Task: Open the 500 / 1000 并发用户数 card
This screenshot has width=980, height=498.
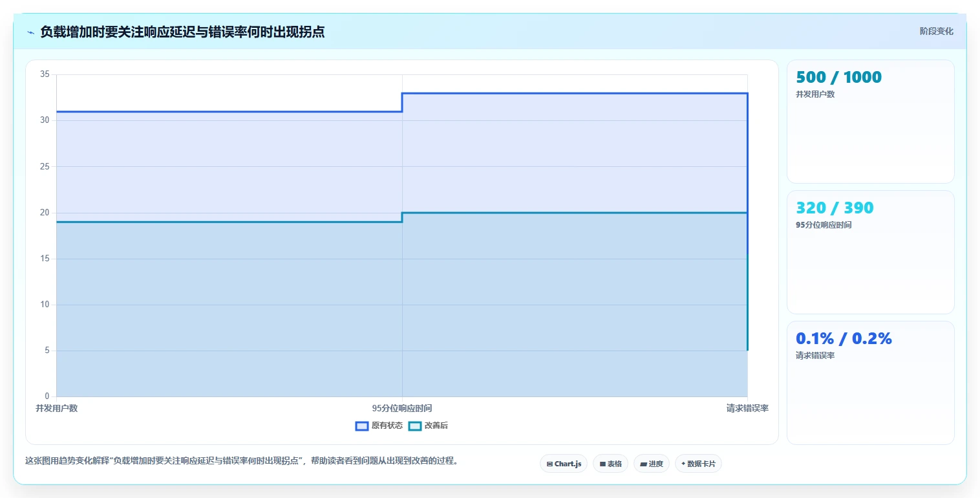Action: pyautogui.click(x=870, y=122)
